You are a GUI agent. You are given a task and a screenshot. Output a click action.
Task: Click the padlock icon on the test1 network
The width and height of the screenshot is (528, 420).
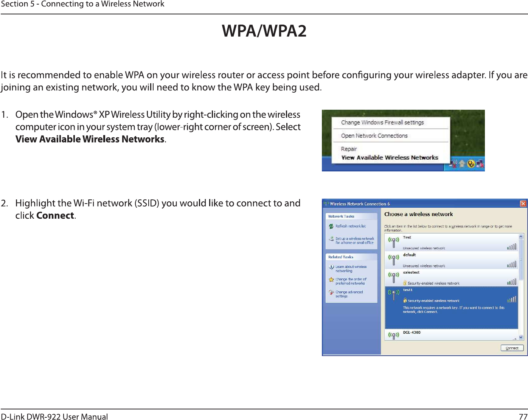click(x=405, y=300)
